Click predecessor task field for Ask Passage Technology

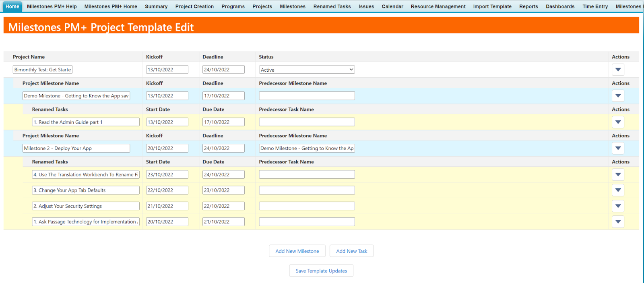click(307, 221)
